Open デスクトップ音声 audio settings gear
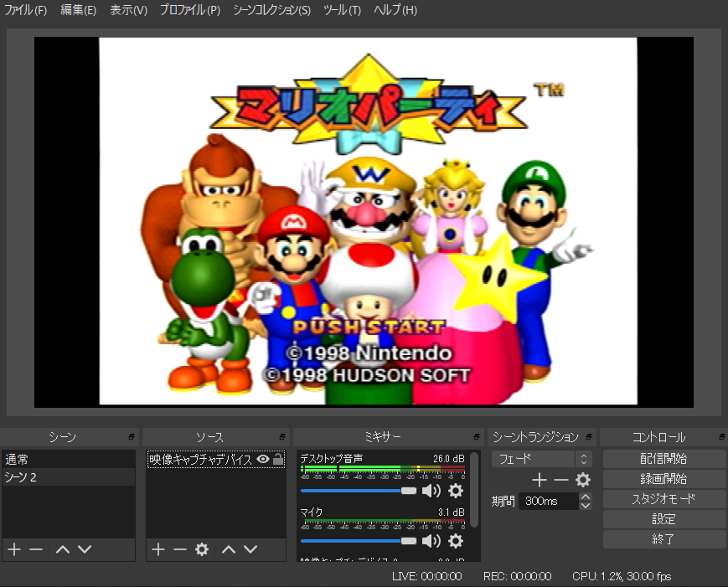Screen dimensions: 728x587 [456, 491]
